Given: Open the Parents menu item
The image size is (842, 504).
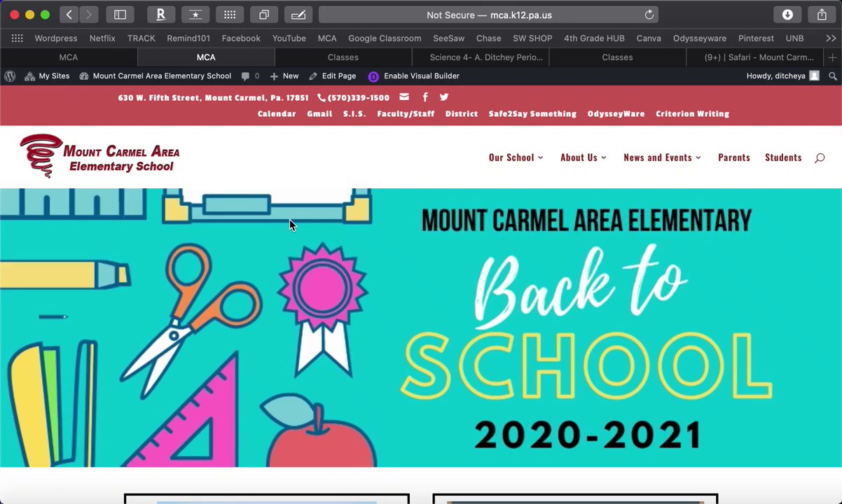Looking at the screenshot, I should coord(734,157).
